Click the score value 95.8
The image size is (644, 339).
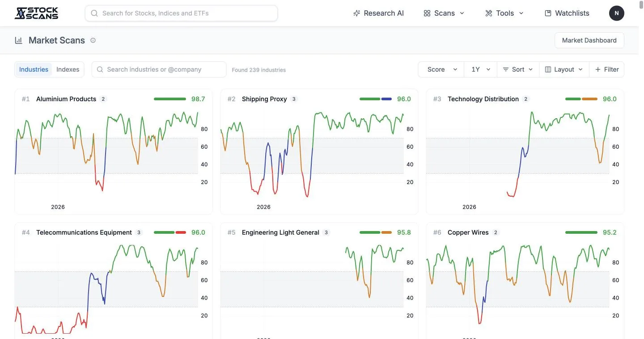pos(404,232)
